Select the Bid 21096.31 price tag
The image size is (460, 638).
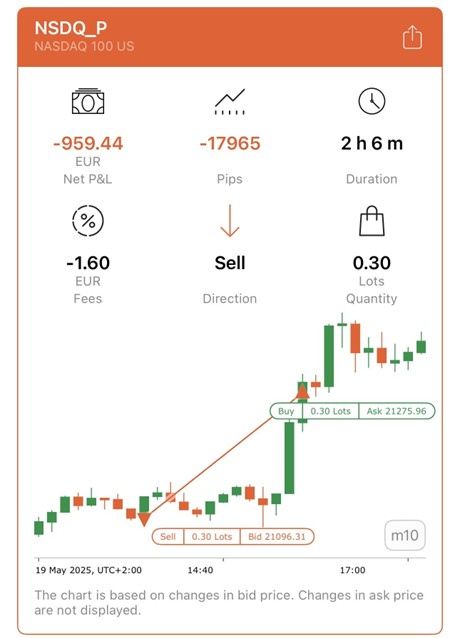coord(277,536)
